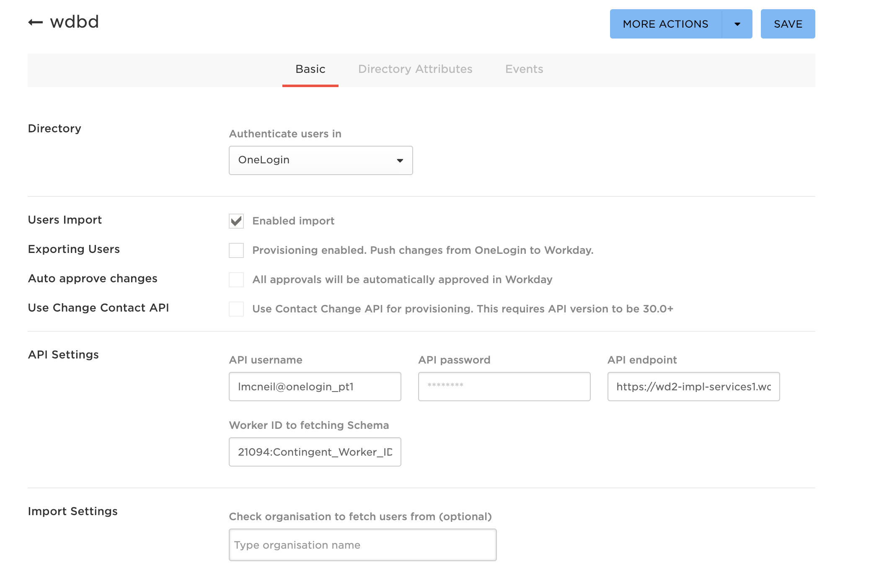Click the Import Settings section heading
This screenshot has height=588, width=879.
(x=73, y=511)
